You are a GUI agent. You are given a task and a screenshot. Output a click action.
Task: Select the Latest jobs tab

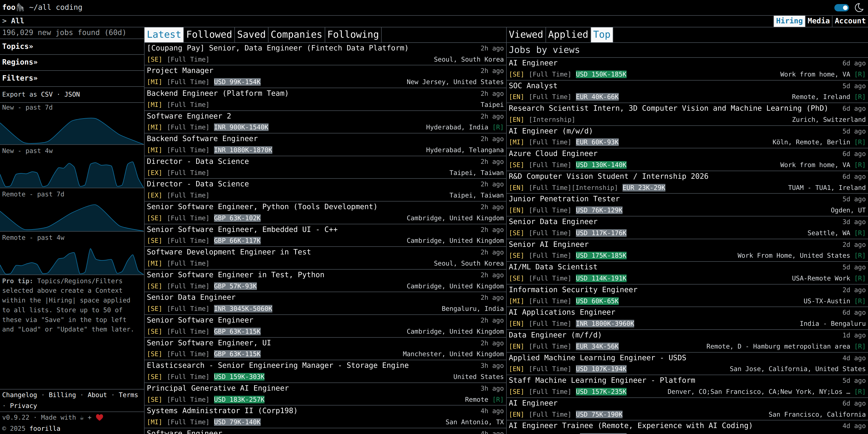pos(164,34)
